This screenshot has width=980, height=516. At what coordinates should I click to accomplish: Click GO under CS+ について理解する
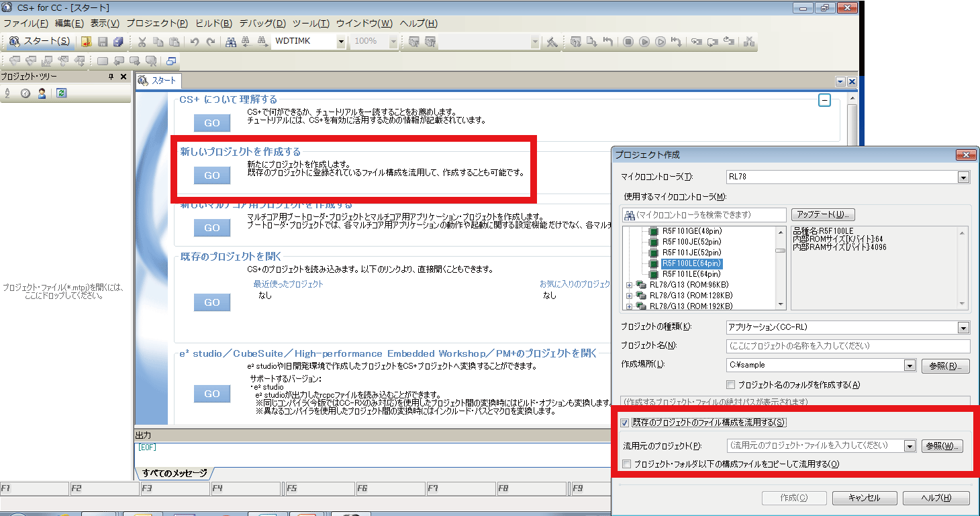212,124
